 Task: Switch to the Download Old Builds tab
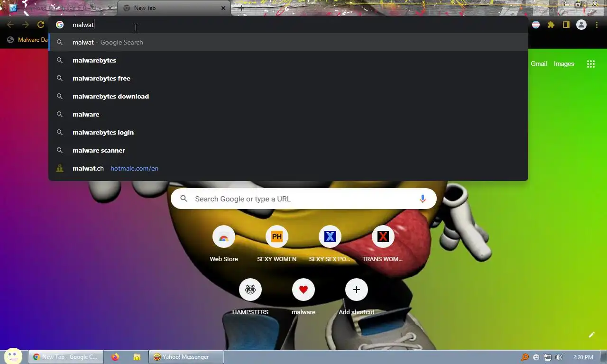click(62, 8)
